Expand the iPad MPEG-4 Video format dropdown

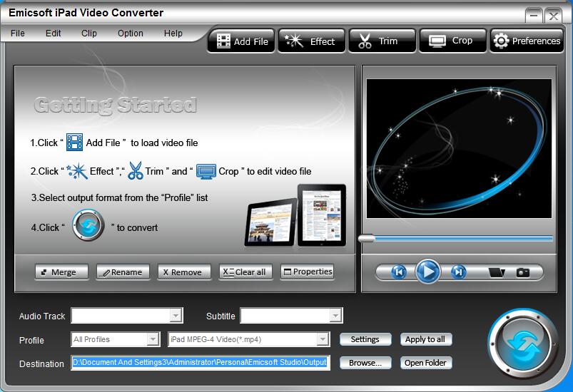[323, 339]
